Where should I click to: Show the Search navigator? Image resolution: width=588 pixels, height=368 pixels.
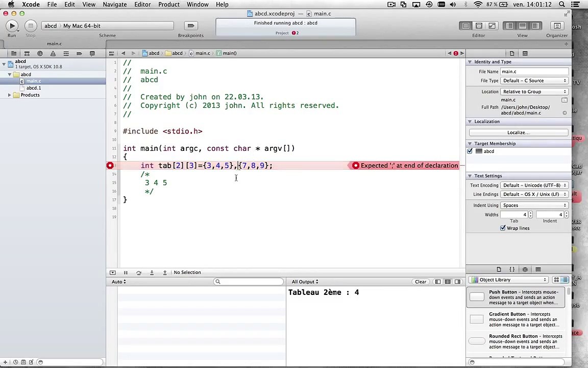tap(40, 53)
